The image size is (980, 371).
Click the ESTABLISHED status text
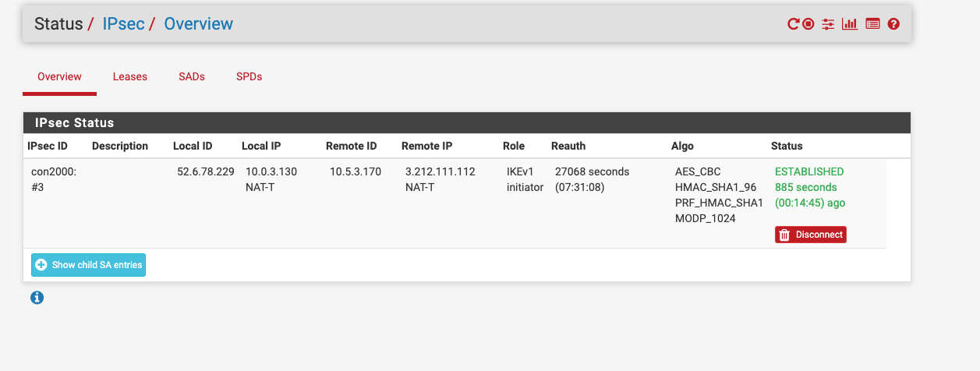[x=809, y=171]
